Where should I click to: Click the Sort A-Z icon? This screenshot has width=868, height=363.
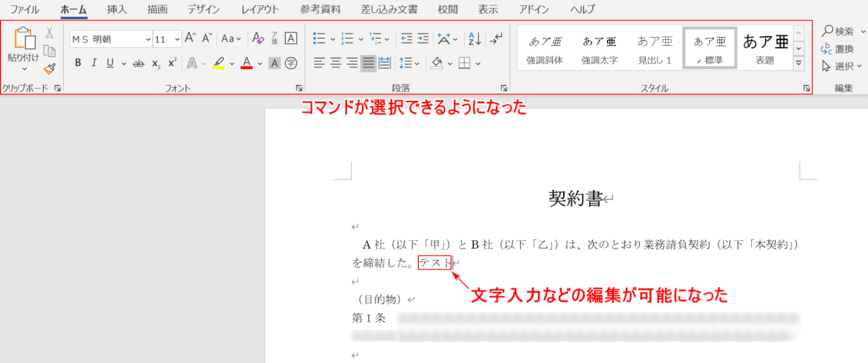tap(475, 39)
